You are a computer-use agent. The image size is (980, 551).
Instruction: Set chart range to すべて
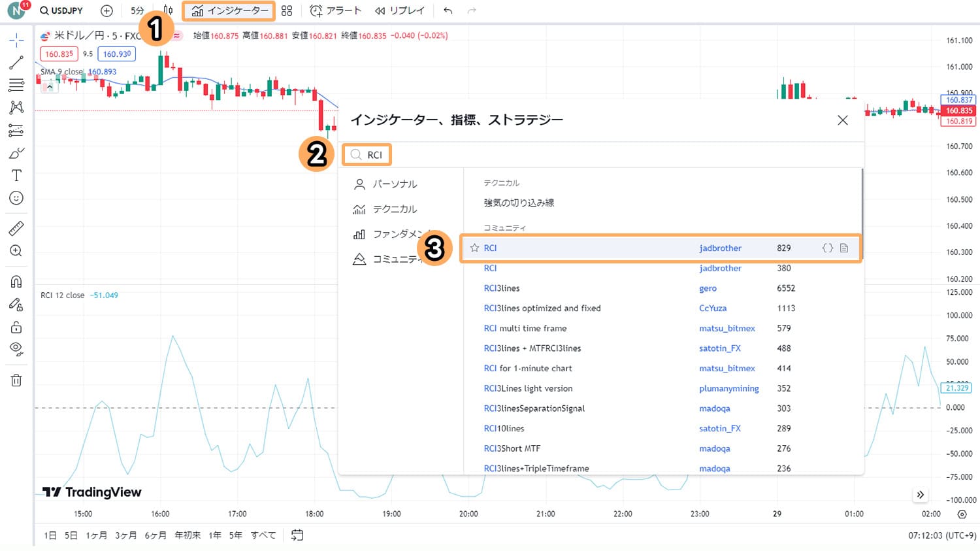tap(263, 535)
